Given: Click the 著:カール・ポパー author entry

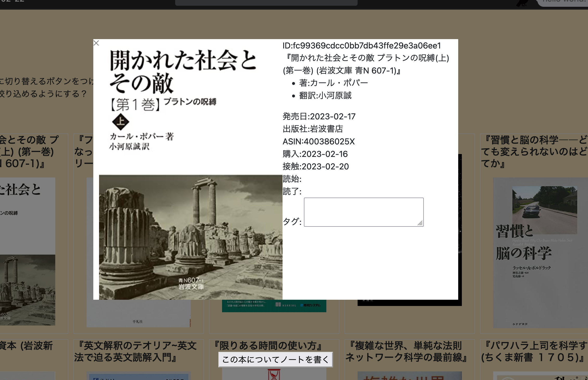Looking at the screenshot, I should [334, 83].
